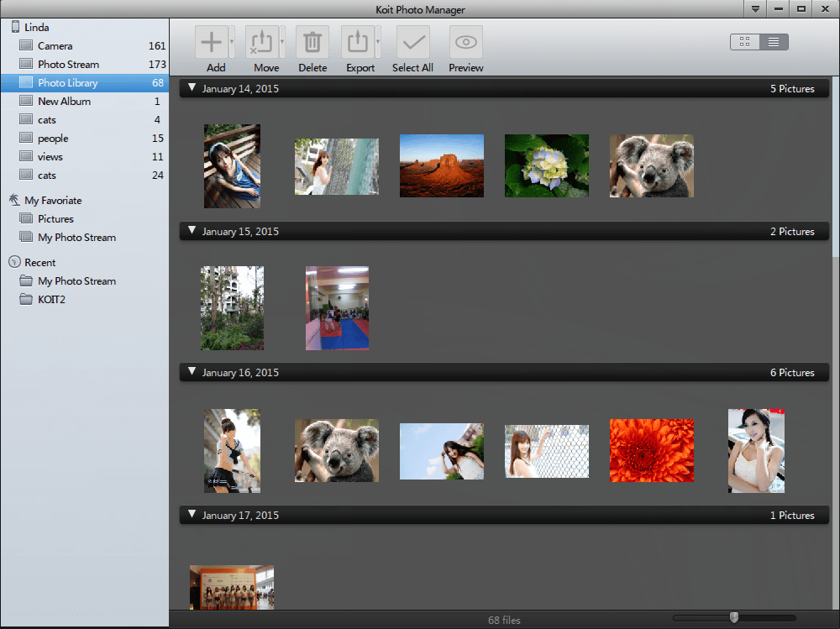Click the Linda device phone icon
The width and height of the screenshot is (840, 629).
(14, 28)
